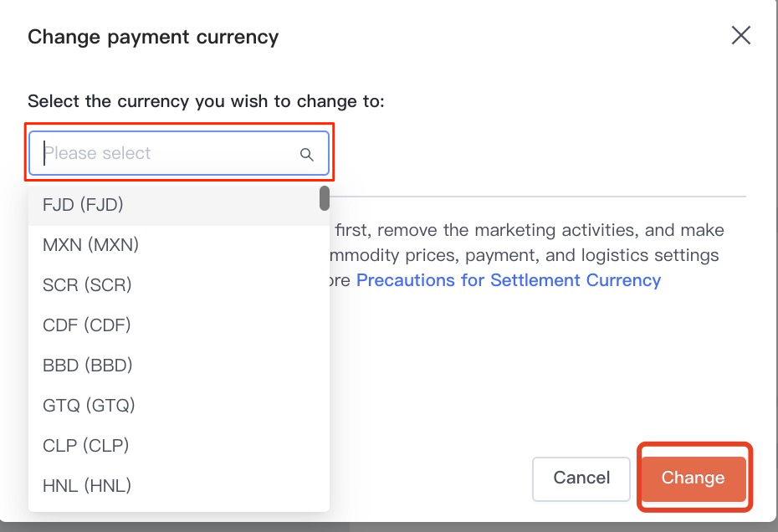Close the Change payment currency dialog
The image size is (778, 532).
(x=740, y=35)
